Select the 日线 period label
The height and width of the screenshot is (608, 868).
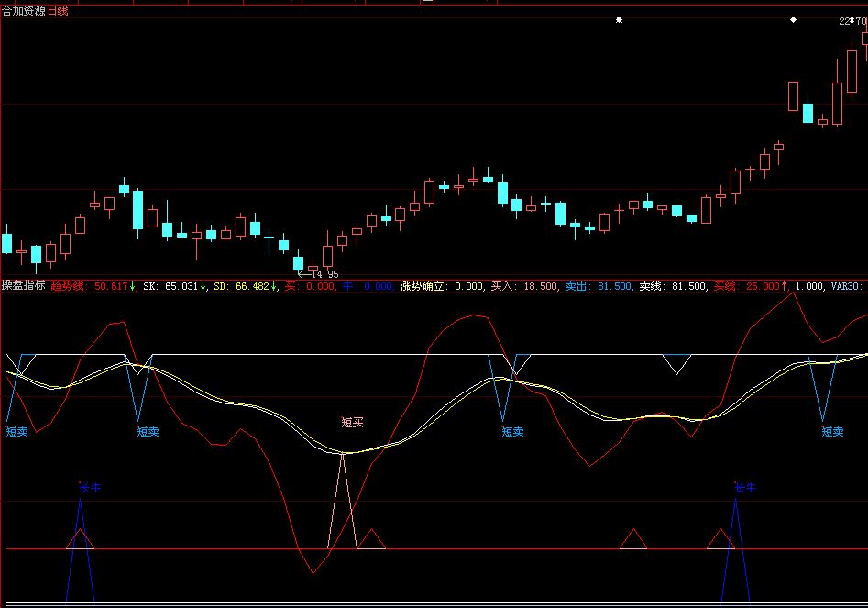click(59, 8)
